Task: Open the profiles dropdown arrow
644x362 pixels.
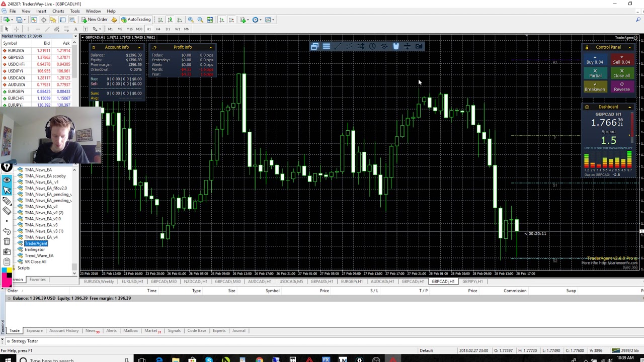Action: click(x=25, y=20)
